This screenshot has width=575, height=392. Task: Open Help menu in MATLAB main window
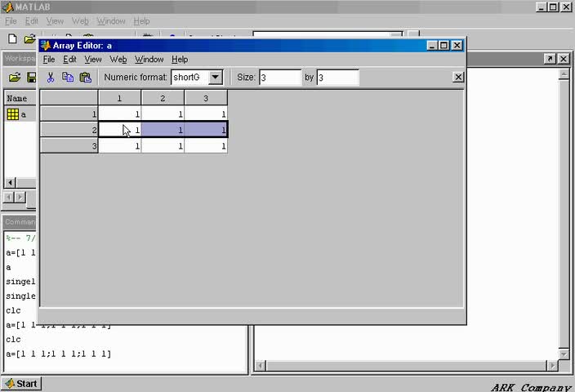tap(141, 21)
